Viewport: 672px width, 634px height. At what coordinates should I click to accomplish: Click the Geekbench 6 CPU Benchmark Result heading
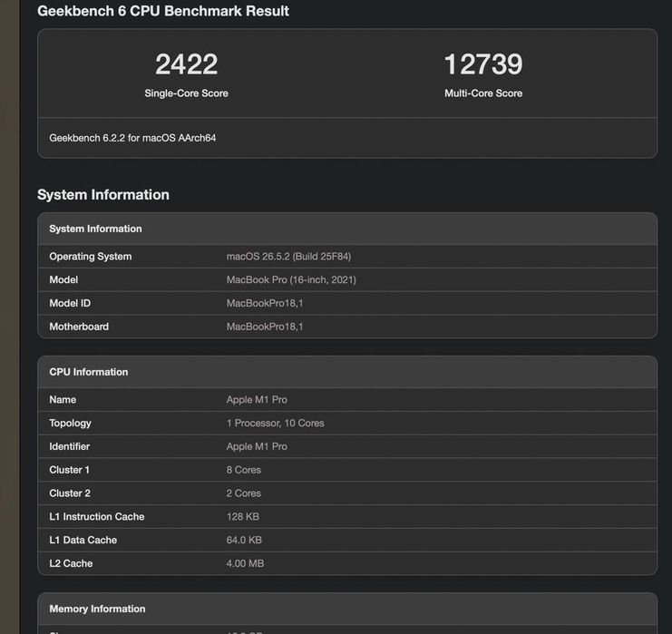click(x=163, y=11)
